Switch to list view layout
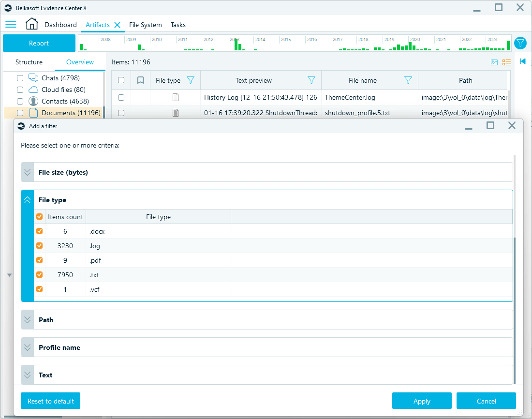The height and width of the screenshot is (419, 532). coord(506,62)
